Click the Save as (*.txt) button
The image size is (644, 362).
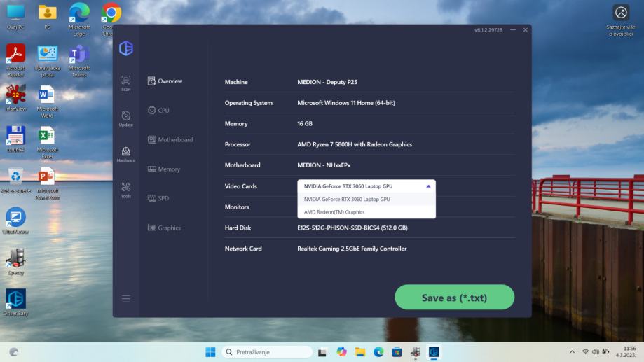(x=454, y=297)
